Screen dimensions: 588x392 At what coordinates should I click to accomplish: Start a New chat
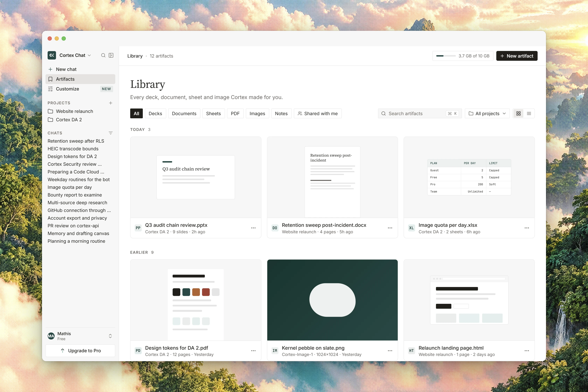tap(80, 69)
